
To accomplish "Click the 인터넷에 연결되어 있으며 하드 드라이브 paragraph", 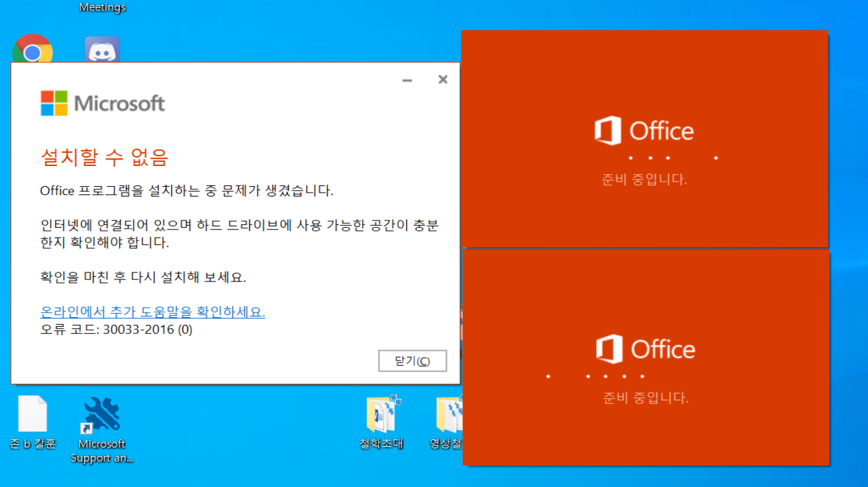I will 239,234.
